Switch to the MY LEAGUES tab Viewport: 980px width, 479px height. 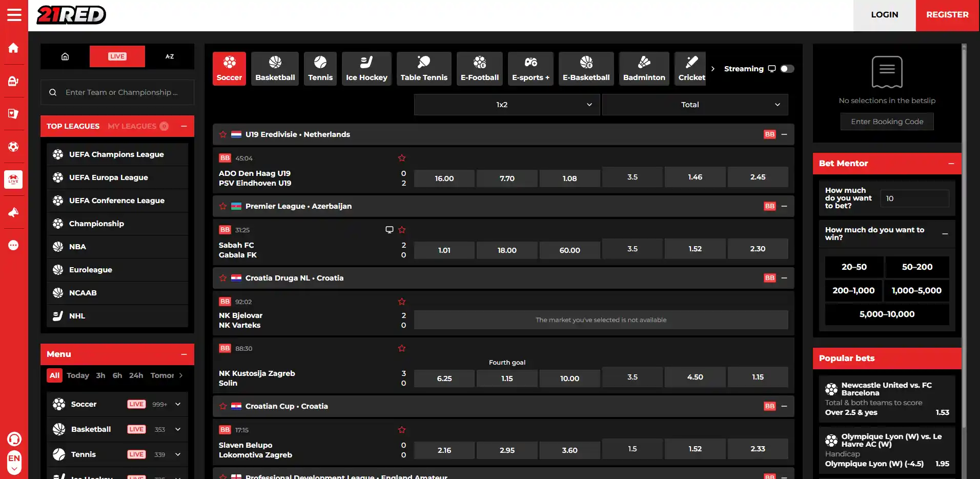138,126
